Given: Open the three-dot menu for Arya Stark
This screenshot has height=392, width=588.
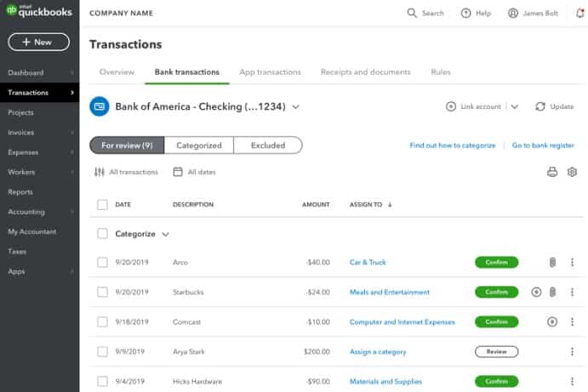Looking at the screenshot, I should point(572,351).
